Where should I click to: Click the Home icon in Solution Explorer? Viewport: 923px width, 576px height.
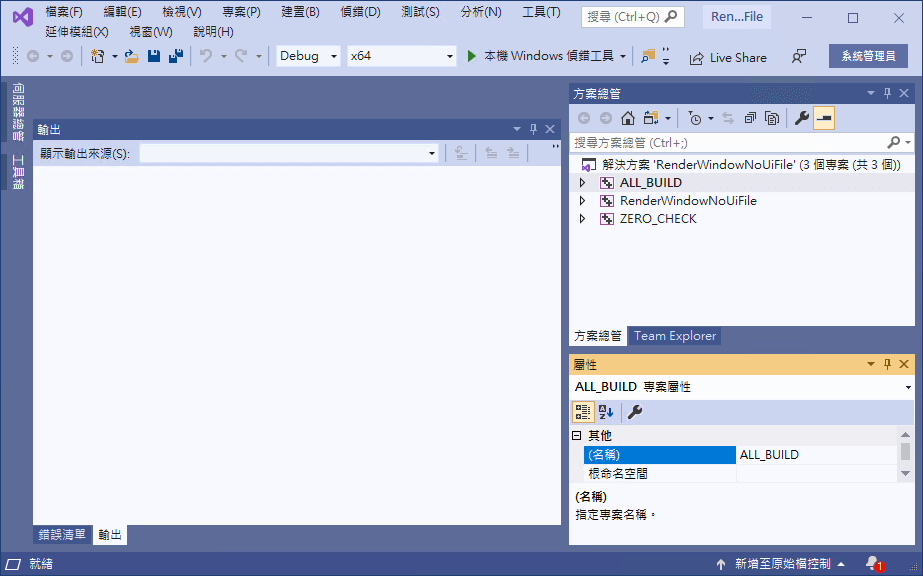(x=628, y=118)
